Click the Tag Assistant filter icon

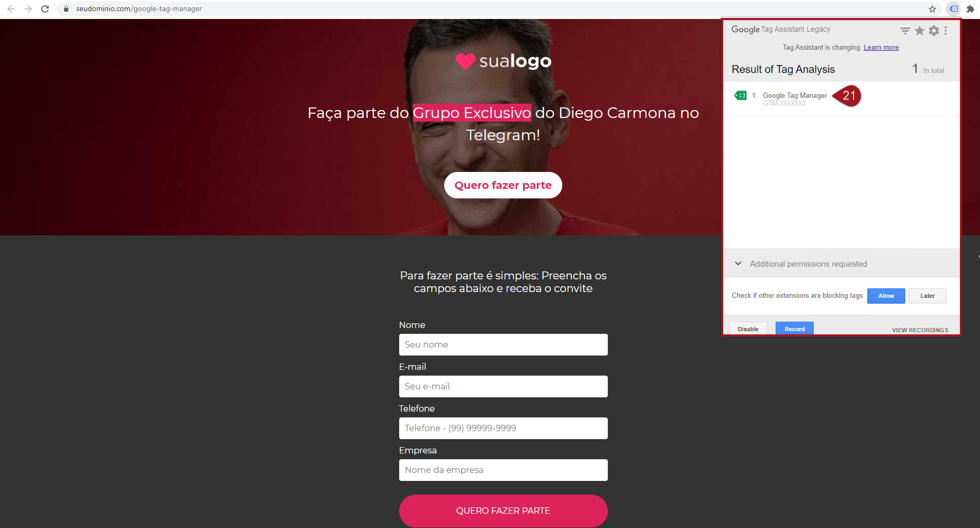coord(905,31)
